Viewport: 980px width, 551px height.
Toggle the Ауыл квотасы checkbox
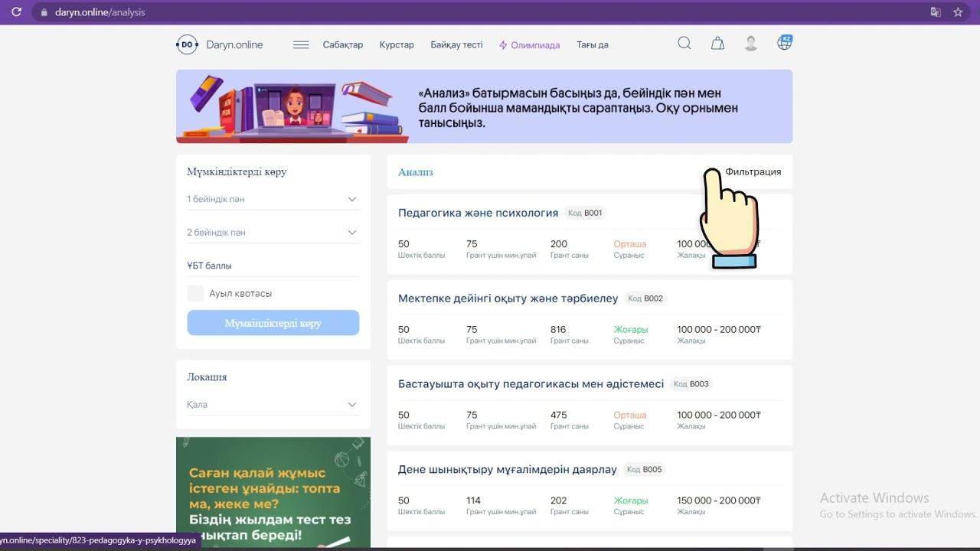(195, 293)
